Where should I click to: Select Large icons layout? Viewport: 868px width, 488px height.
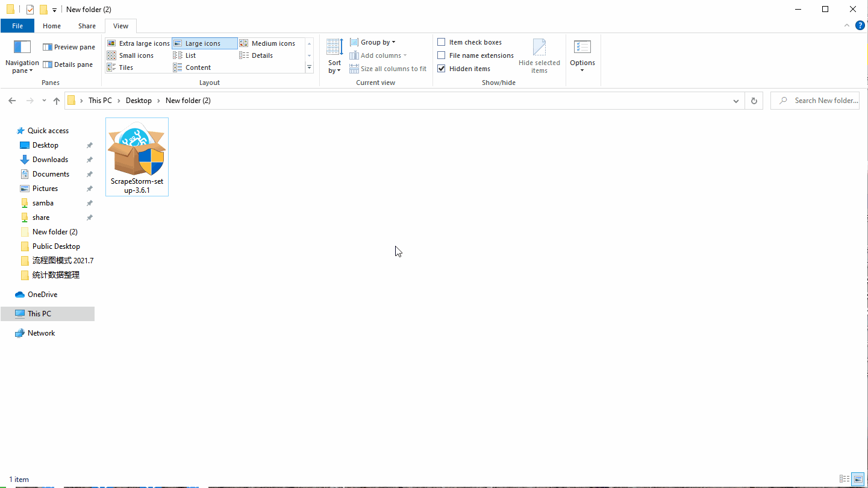click(x=204, y=43)
